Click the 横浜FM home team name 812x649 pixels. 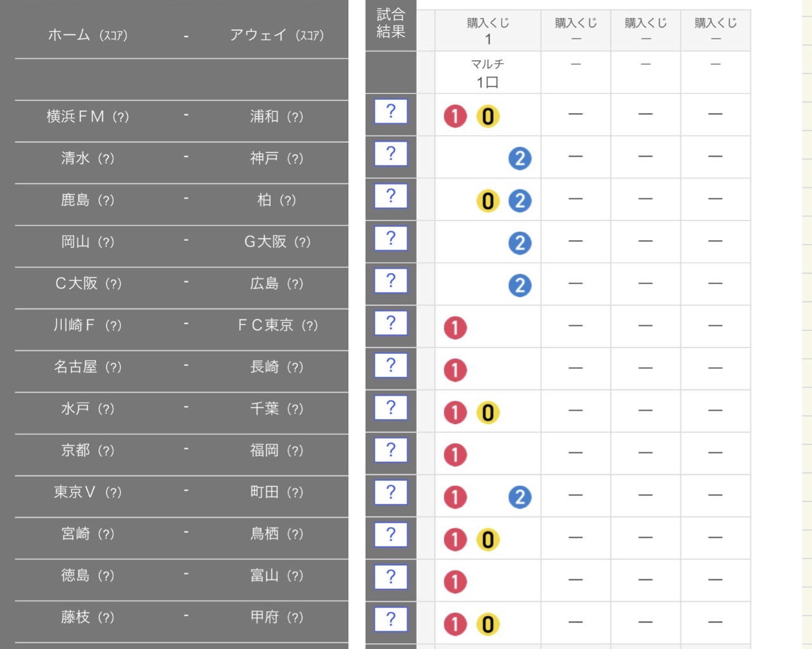tap(75, 117)
